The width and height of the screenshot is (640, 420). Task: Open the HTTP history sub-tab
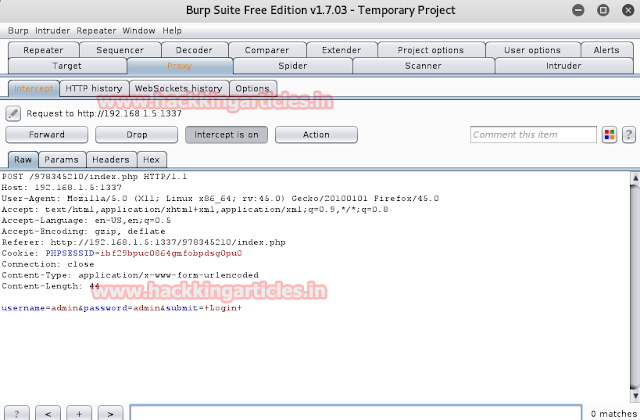coord(94,89)
